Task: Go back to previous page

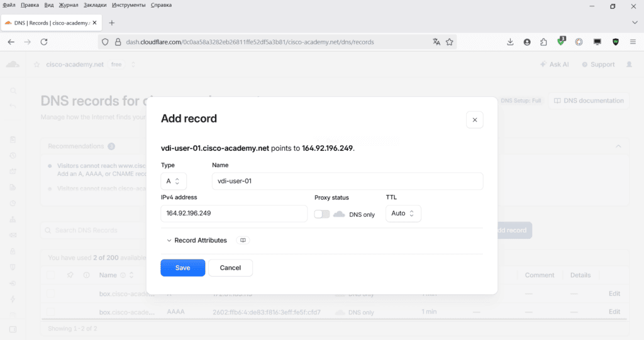Action: [11, 42]
